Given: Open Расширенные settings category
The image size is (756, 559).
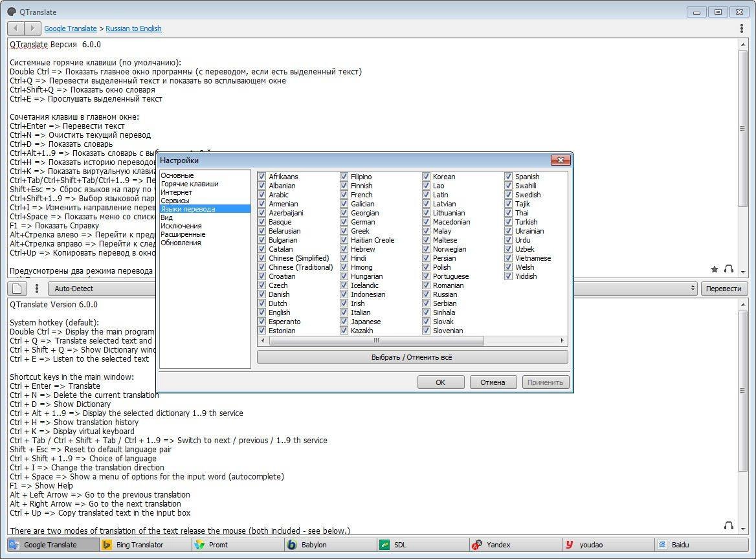Looking at the screenshot, I should click(x=183, y=234).
